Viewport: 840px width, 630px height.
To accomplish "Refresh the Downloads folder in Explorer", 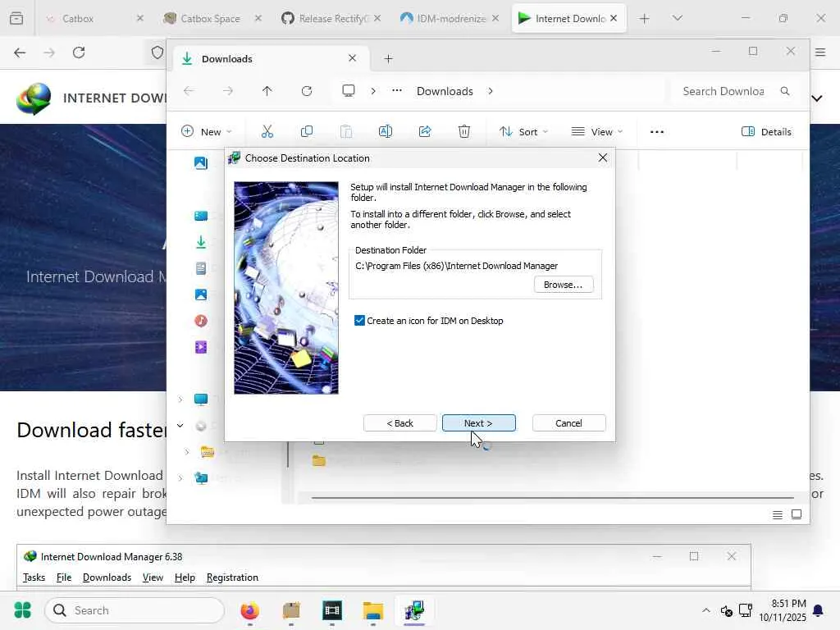I will (x=307, y=91).
